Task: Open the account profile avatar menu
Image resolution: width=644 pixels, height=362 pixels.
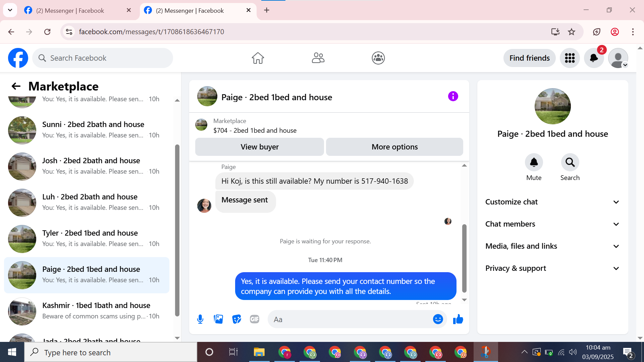Action: click(x=618, y=58)
